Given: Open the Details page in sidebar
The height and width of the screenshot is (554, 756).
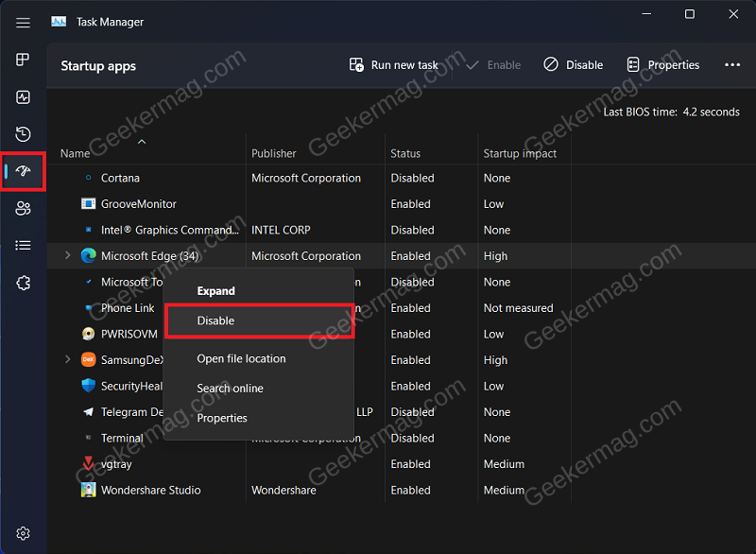Looking at the screenshot, I should 23,246.
